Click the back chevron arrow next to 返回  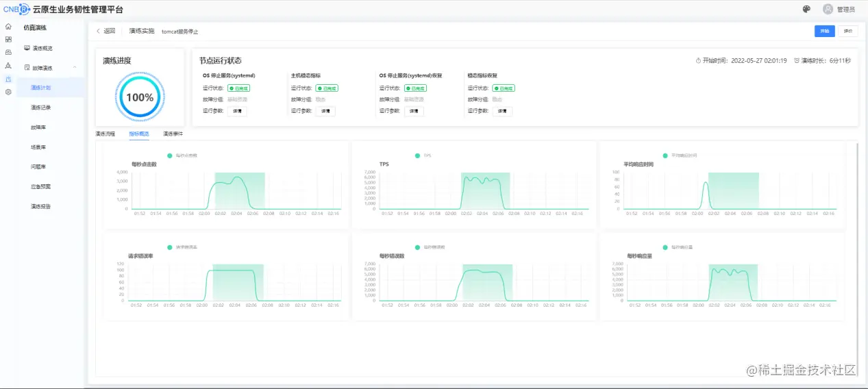[x=98, y=32]
